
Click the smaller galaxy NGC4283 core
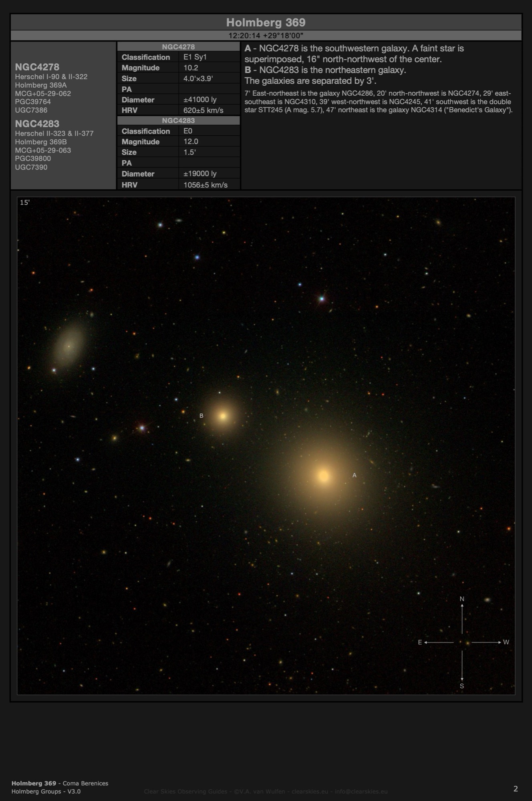[223, 416]
